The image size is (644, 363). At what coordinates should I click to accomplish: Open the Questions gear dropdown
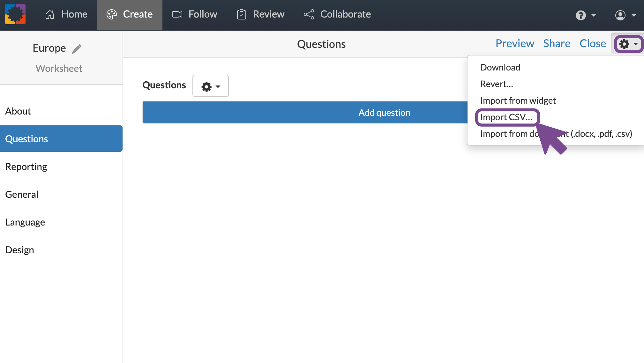(210, 85)
